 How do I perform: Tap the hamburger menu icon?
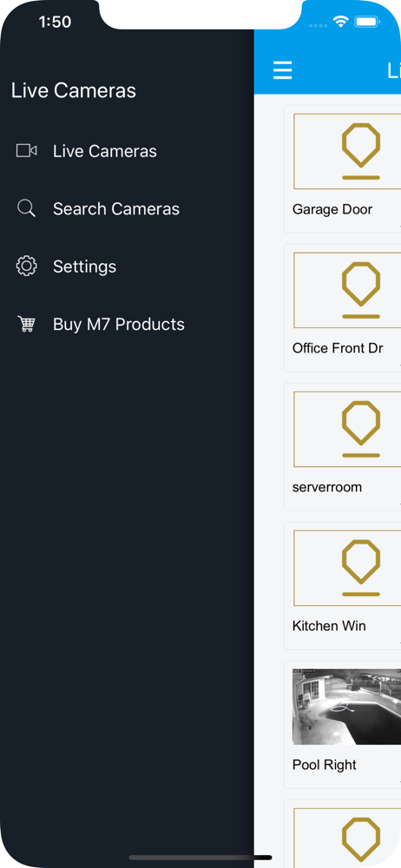[x=282, y=70]
